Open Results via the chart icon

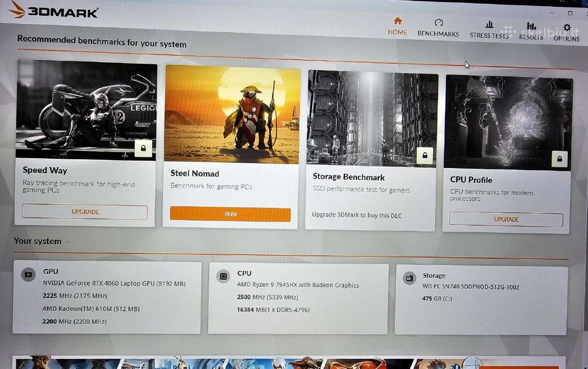tap(531, 25)
